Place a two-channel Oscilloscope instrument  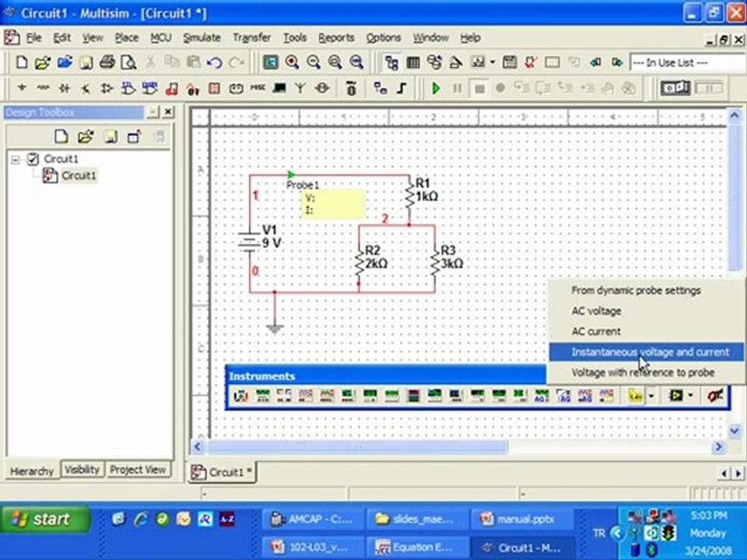click(305, 395)
